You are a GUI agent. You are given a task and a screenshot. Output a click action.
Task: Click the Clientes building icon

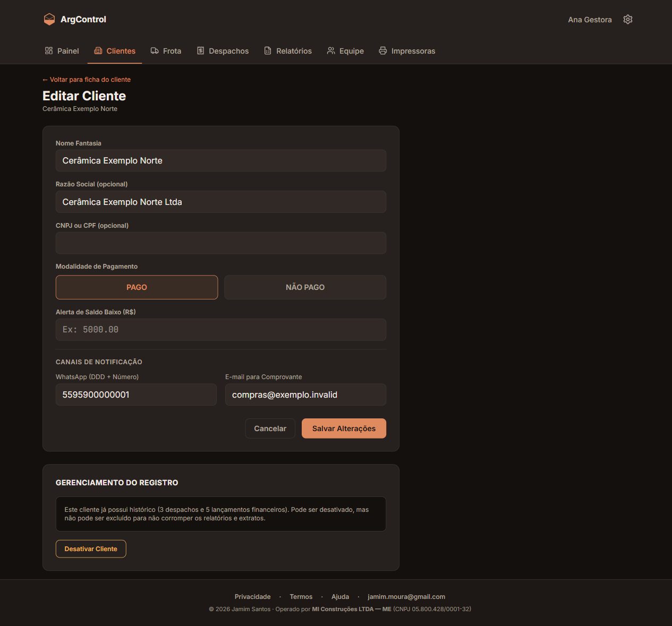pos(98,51)
